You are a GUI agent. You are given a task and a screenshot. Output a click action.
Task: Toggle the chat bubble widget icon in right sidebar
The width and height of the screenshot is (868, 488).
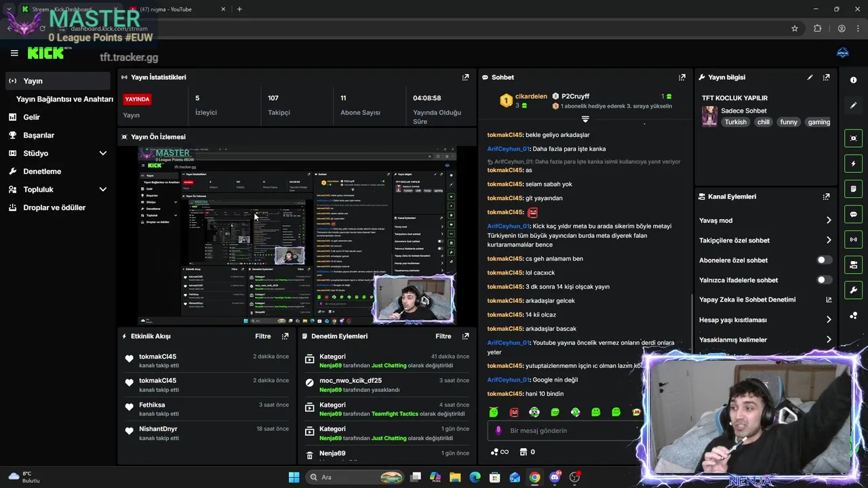[x=853, y=214]
